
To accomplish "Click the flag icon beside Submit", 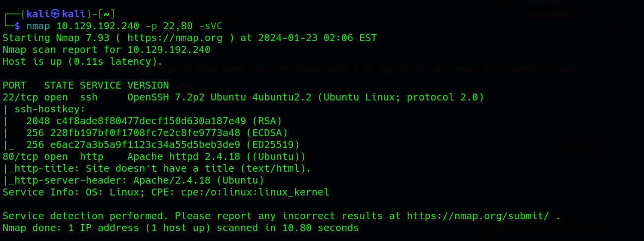I will click(503, 148).
